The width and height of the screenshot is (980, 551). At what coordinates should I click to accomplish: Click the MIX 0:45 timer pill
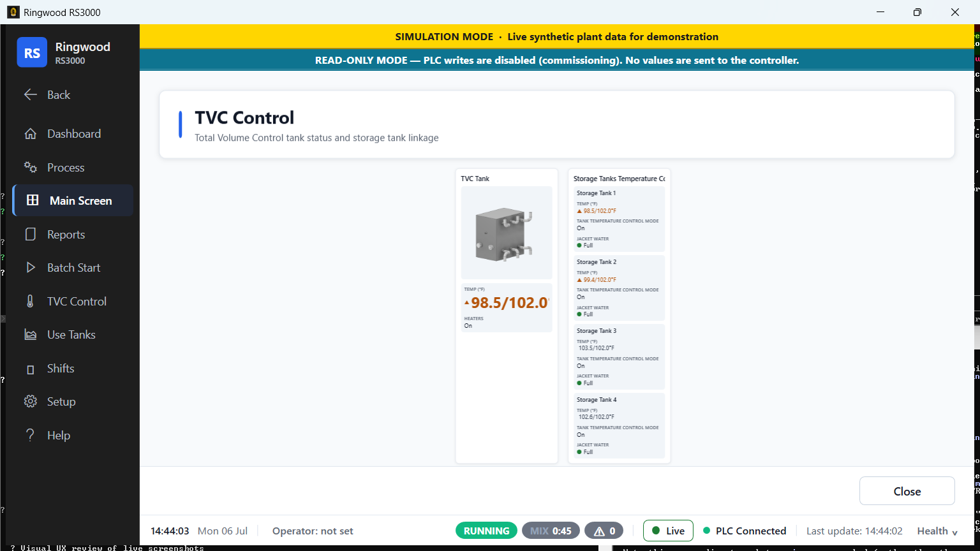tap(551, 531)
